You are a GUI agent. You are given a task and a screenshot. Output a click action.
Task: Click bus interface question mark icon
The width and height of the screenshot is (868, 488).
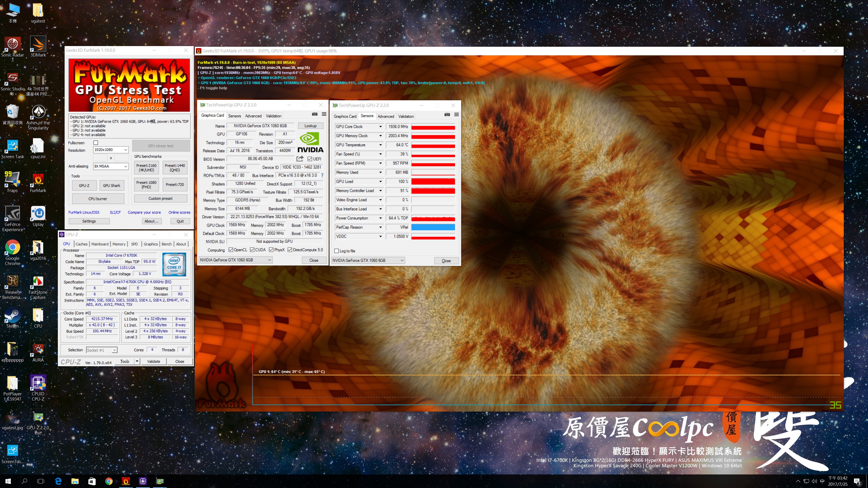click(x=322, y=175)
